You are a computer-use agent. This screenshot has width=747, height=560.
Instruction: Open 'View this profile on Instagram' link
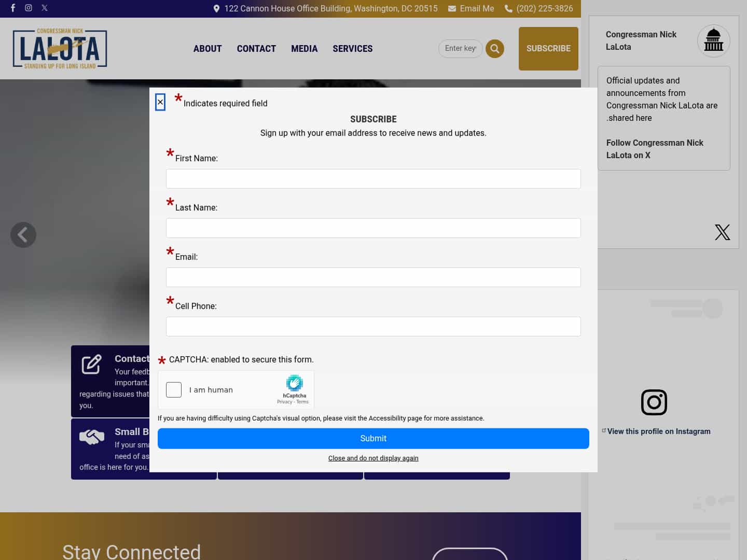(659, 431)
